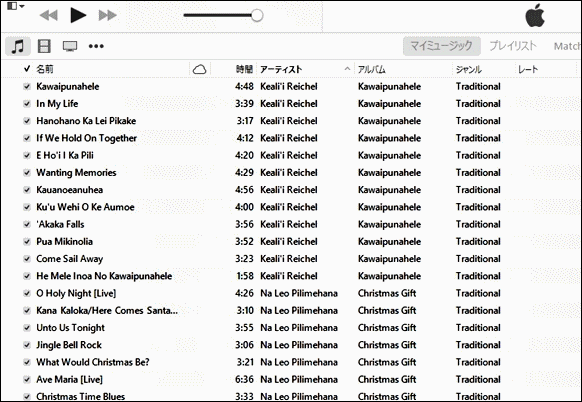Click Traditional genre in Unto Us Tonight row
Viewport: 582px width, 402px height.
pyautogui.click(x=478, y=328)
